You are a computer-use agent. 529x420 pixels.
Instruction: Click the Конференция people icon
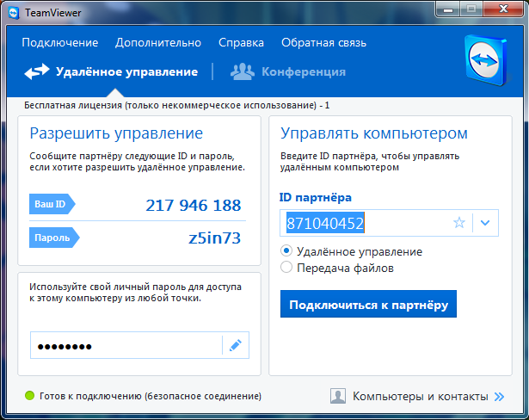242,72
